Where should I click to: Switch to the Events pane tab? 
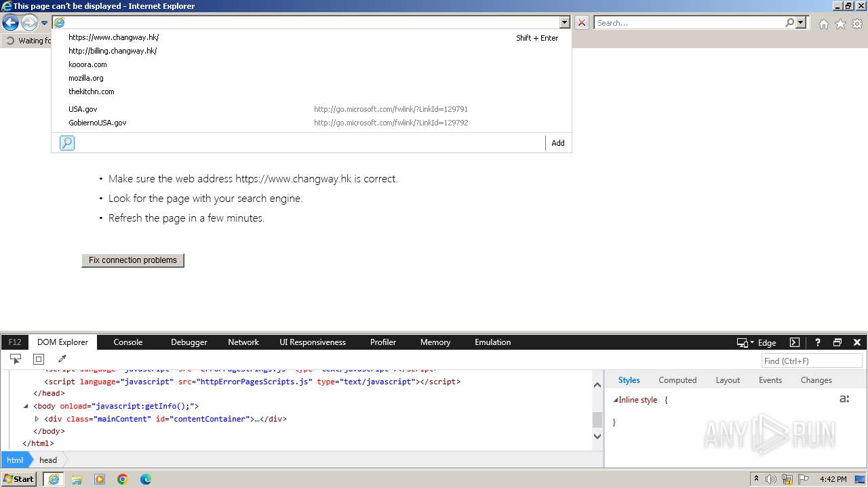(x=770, y=380)
